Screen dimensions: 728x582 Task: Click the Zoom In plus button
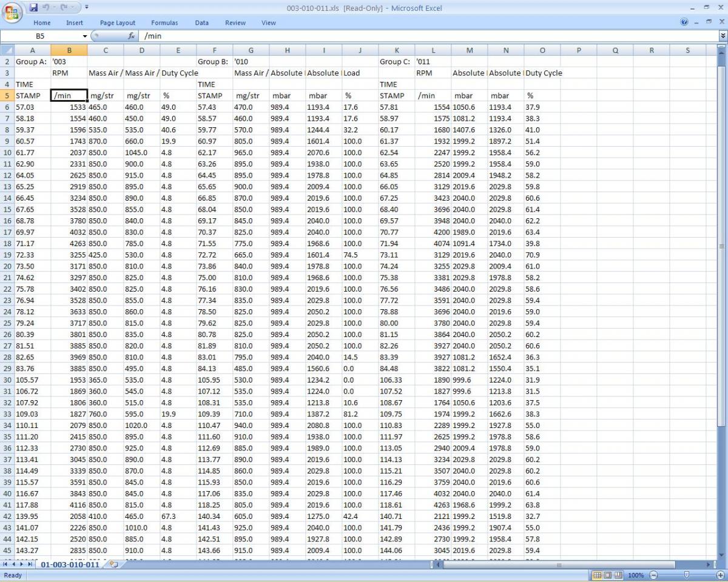coord(721,575)
